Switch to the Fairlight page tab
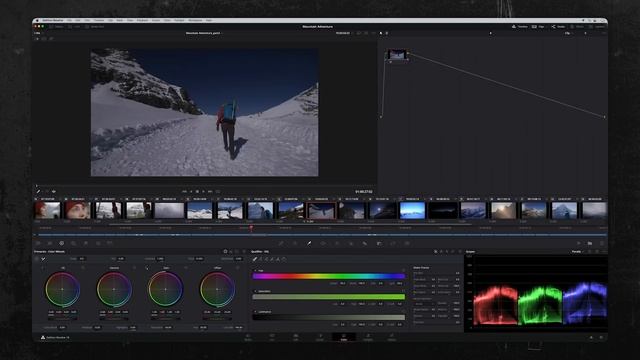Viewport: 640px width, 360px height. point(368,337)
